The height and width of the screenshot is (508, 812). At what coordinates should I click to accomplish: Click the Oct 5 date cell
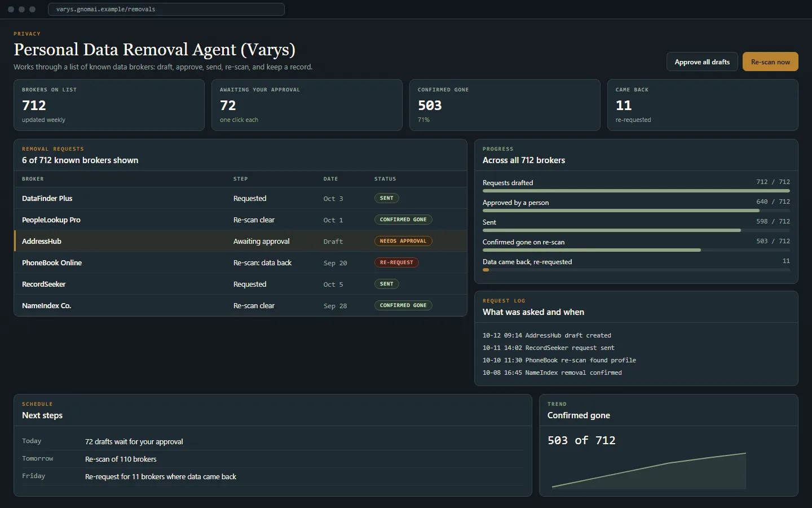coord(333,284)
